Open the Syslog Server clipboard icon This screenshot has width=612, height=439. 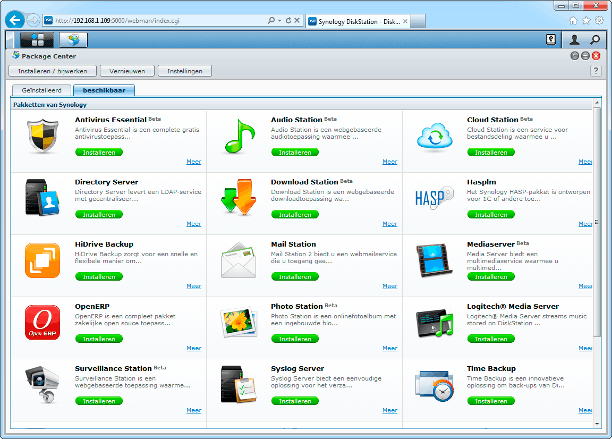pos(238,384)
